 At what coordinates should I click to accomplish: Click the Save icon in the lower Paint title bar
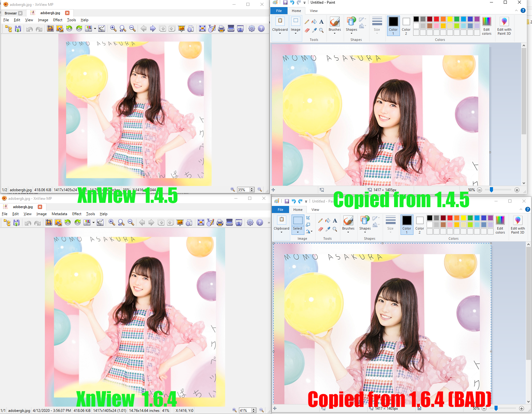point(287,201)
